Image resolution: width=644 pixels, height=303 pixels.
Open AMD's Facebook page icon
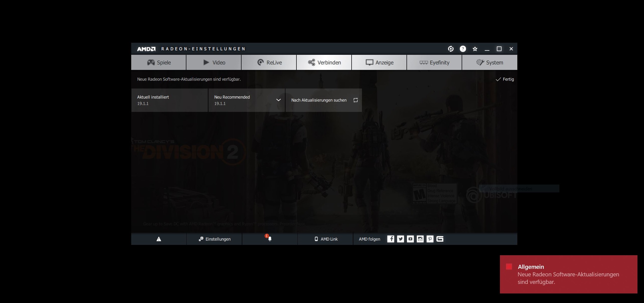point(391,239)
